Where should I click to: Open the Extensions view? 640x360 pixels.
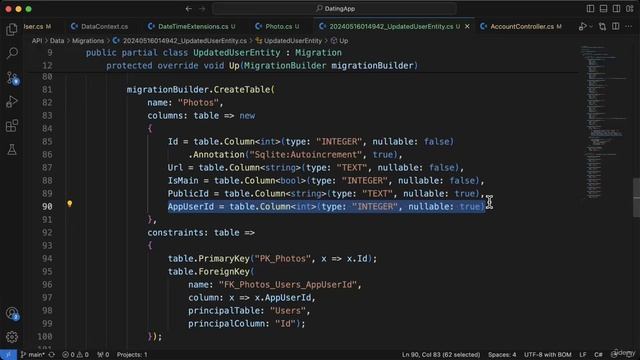click(12, 126)
